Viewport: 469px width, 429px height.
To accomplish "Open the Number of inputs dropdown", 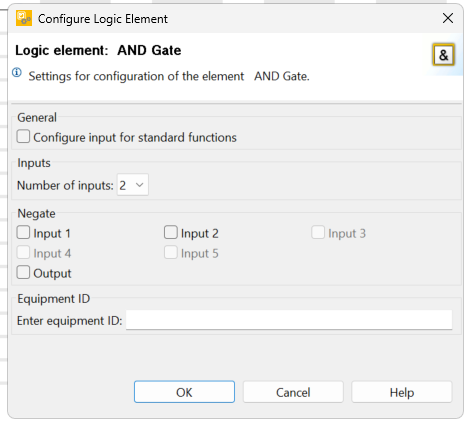I will pyautogui.click(x=132, y=185).
